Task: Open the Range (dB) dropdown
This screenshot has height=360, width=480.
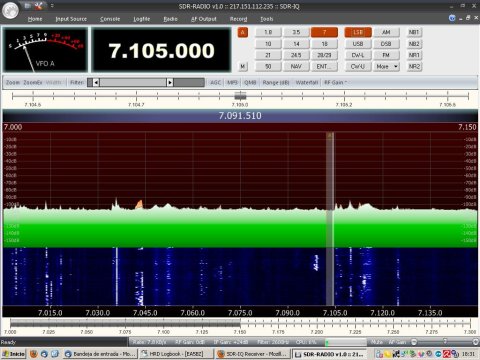Action: (276, 82)
